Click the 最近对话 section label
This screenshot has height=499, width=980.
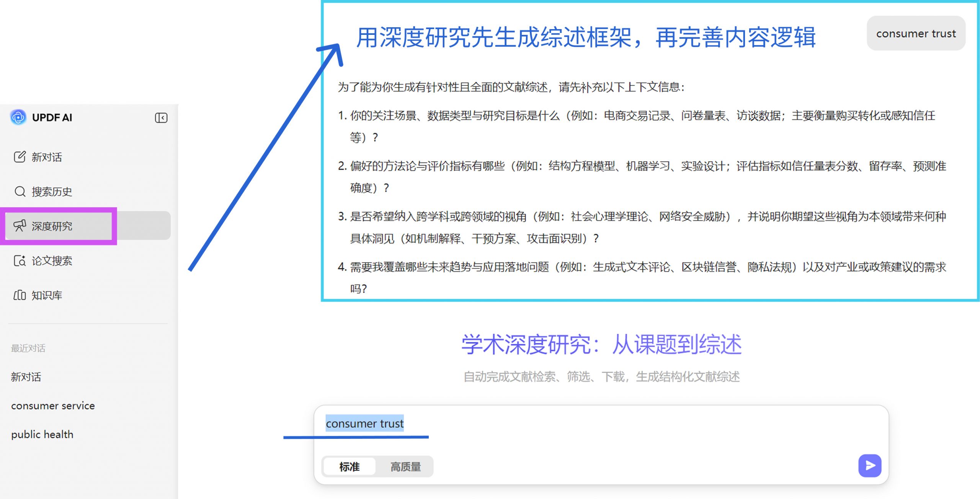coord(28,348)
